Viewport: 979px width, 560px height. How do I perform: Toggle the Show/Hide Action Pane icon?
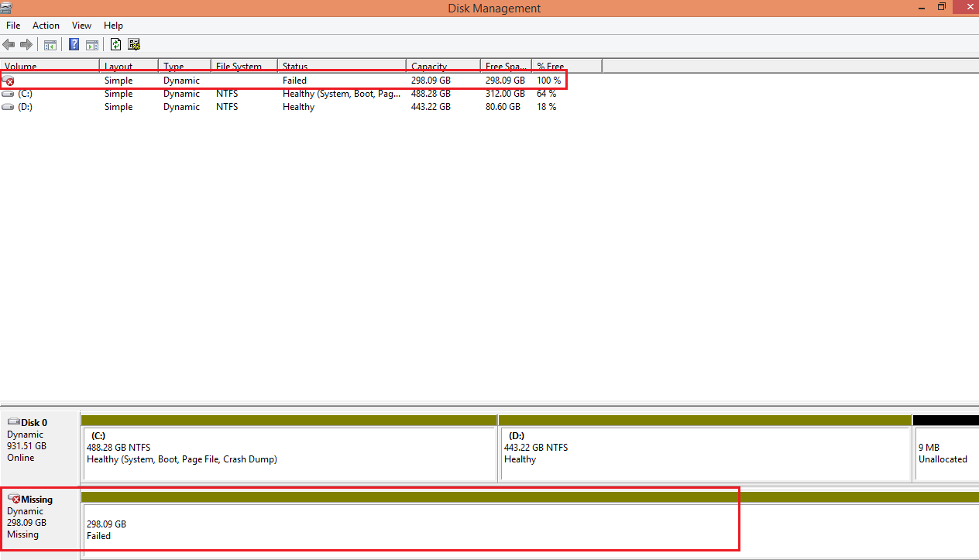(x=92, y=44)
